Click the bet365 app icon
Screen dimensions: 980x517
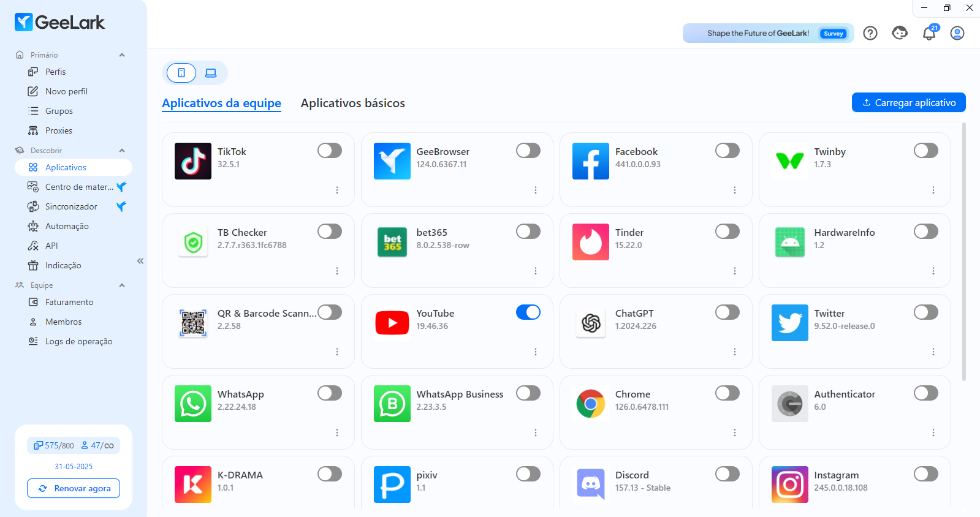392,242
